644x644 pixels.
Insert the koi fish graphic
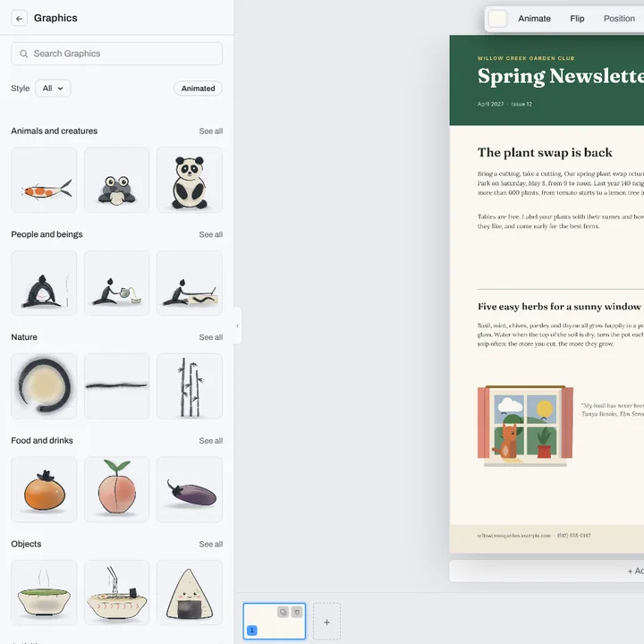(x=44, y=180)
